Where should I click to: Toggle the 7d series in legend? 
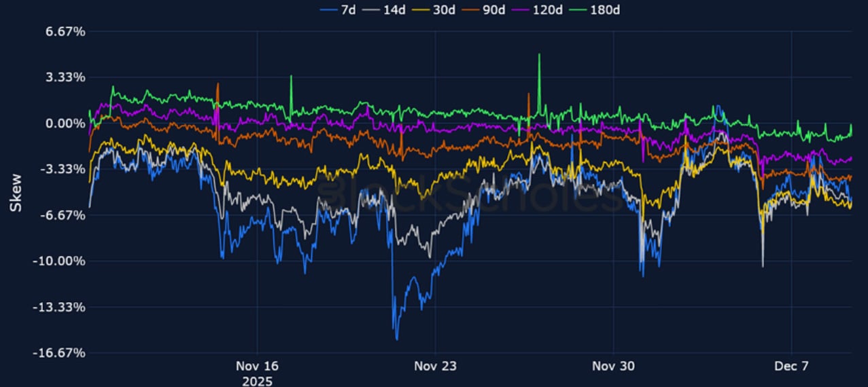tap(338, 10)
